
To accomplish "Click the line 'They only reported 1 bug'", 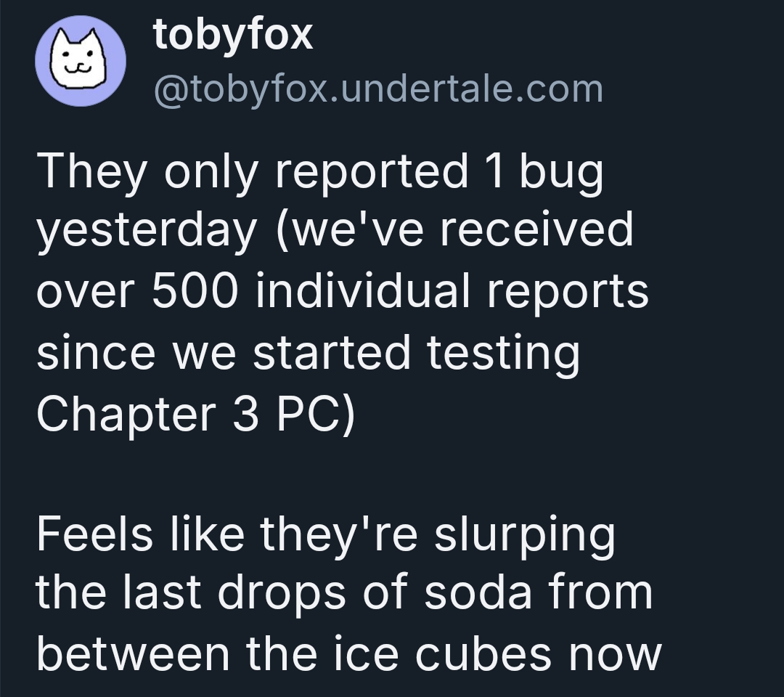I will pos(320,171).
